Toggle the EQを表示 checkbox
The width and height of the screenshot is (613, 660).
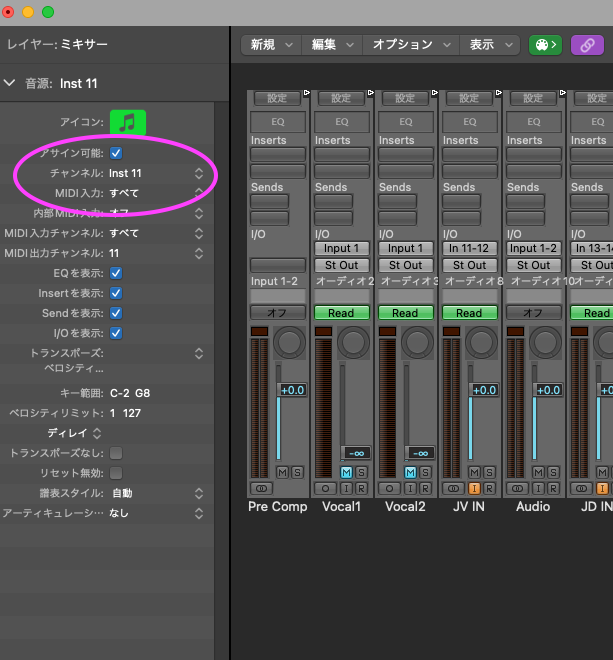[116, 273]
